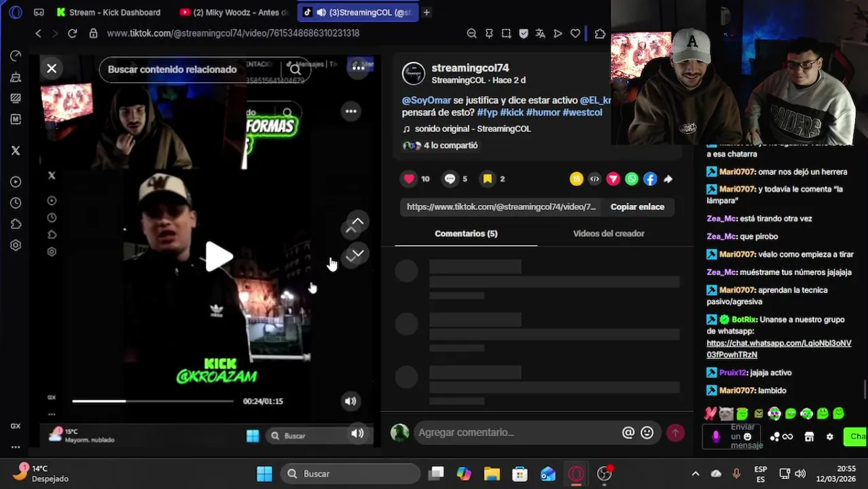
Task: Open the #westcol hashtag link
Action: pos(582,113)
